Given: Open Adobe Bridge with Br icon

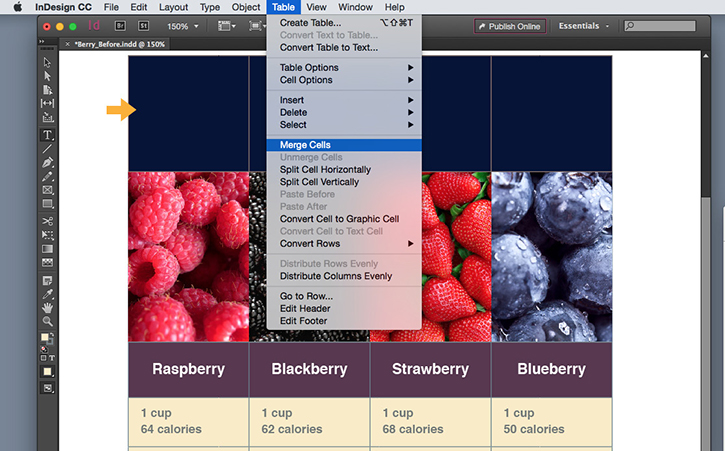Looking at the screenshot, I should pos(120,26).
